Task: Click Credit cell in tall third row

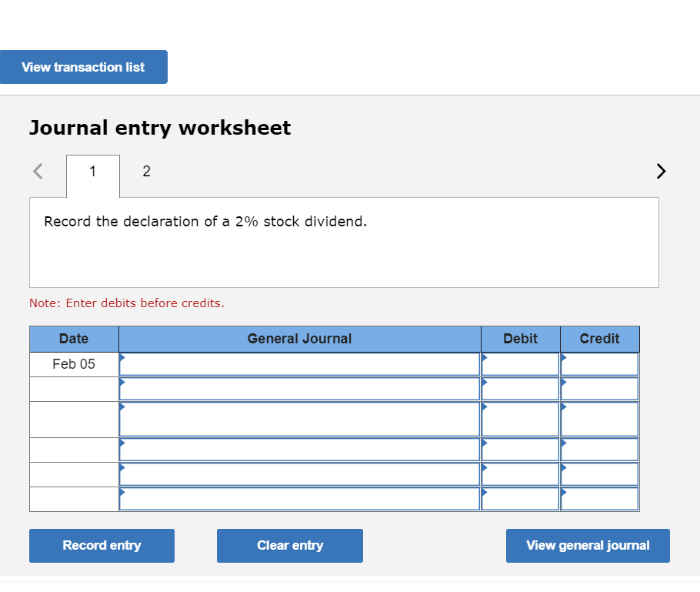Action: point(599,420)
